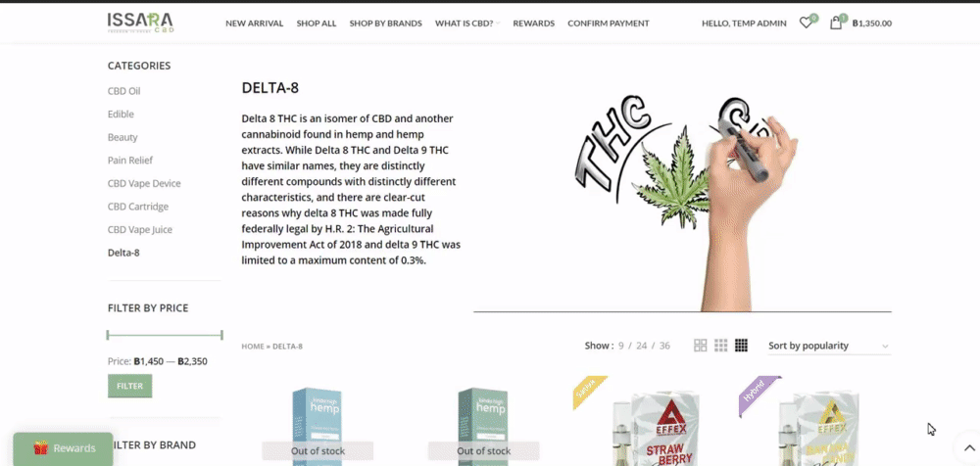Open the Sort by popularity dropdown
Screen dimensions: 980x466
pos(829,346)
